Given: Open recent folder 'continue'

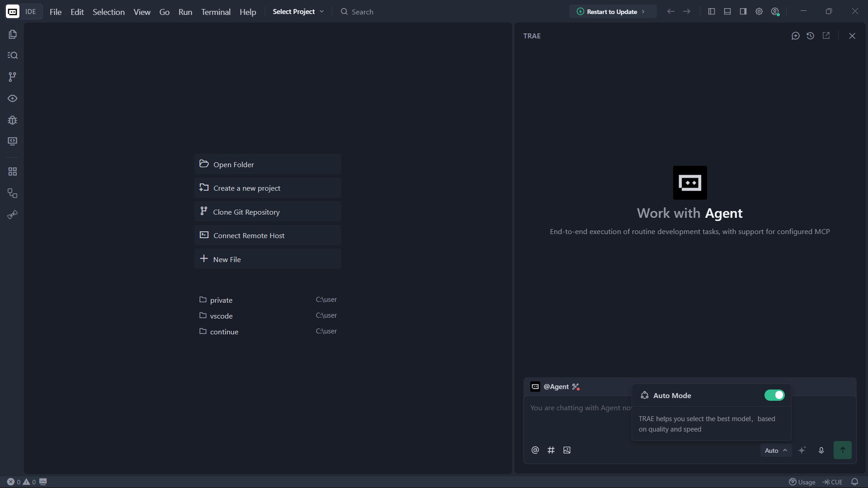Looking at the screenshot, I should (x=268, y=332).
